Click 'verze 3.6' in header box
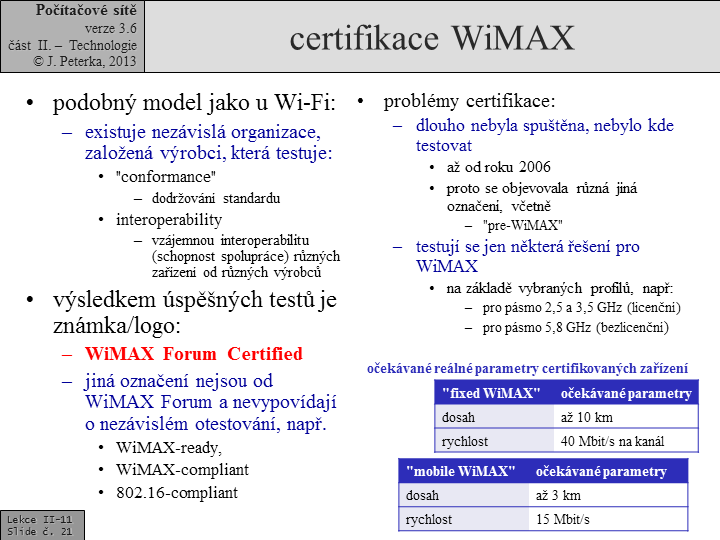This screenshot has width=720, height=540. [111, 28]
